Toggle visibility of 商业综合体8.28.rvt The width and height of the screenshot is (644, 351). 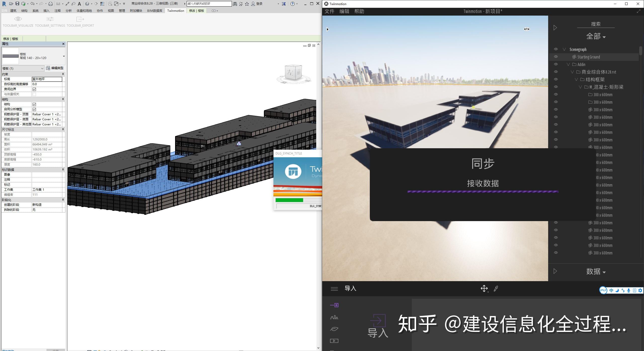point(556,72)
